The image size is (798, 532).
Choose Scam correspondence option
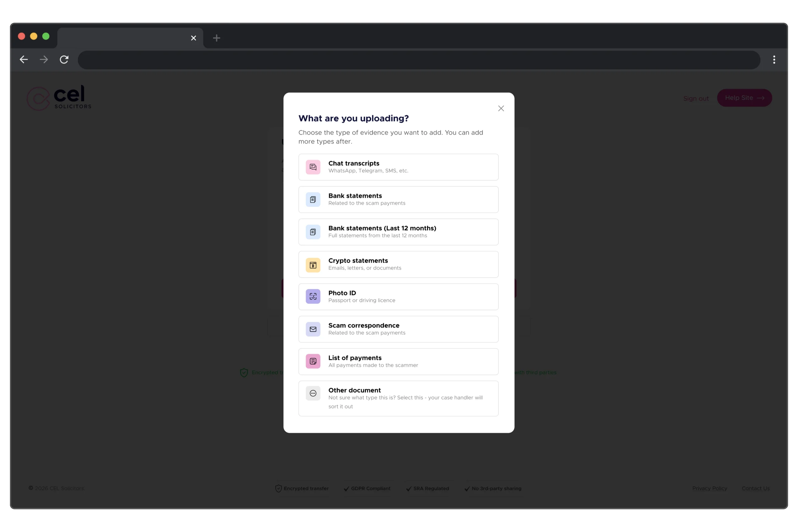(x=398, y=329)
